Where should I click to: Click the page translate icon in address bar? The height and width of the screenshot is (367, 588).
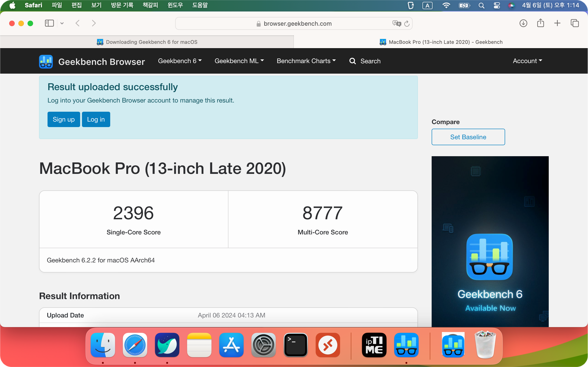click(x=397, y=23)
